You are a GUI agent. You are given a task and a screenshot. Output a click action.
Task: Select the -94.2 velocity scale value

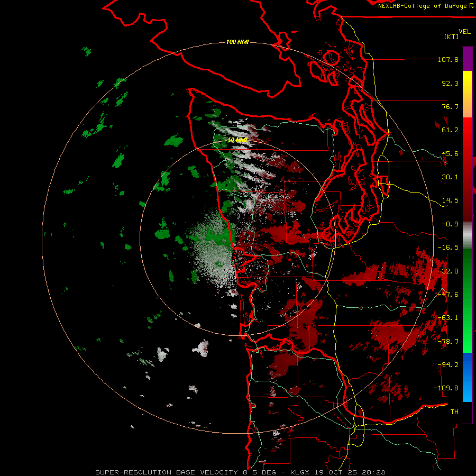448,365
